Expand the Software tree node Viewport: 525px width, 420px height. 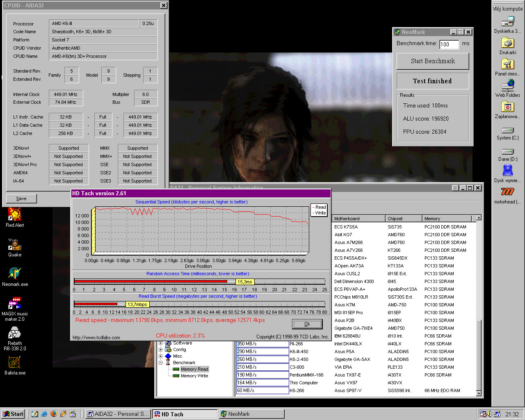161,343
